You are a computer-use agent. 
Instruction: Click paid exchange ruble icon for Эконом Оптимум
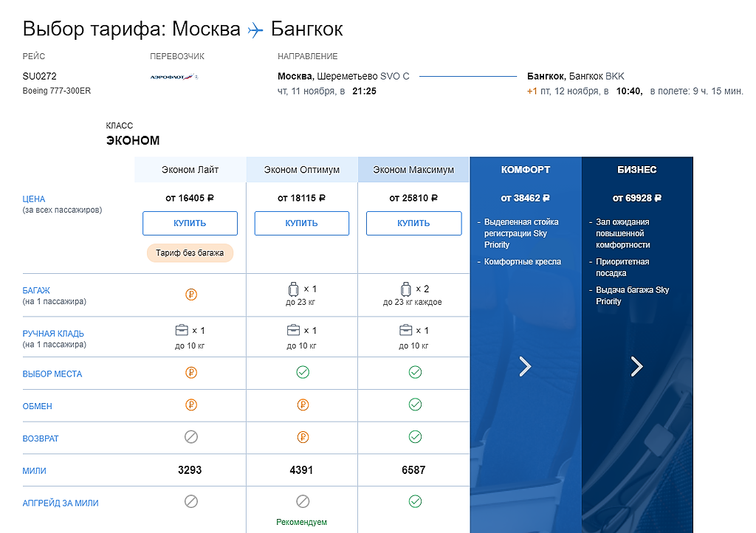tap(303, 405)
